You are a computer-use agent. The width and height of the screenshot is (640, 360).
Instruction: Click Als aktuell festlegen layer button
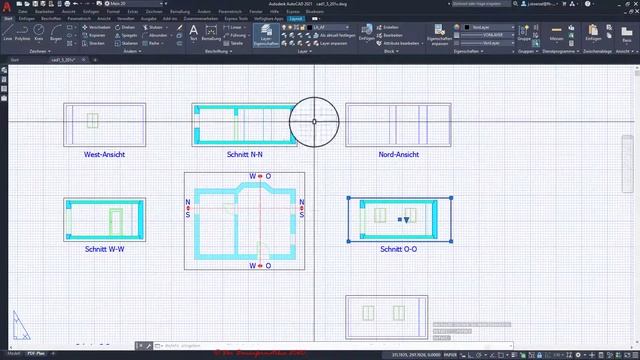click(x=334, y=36)
